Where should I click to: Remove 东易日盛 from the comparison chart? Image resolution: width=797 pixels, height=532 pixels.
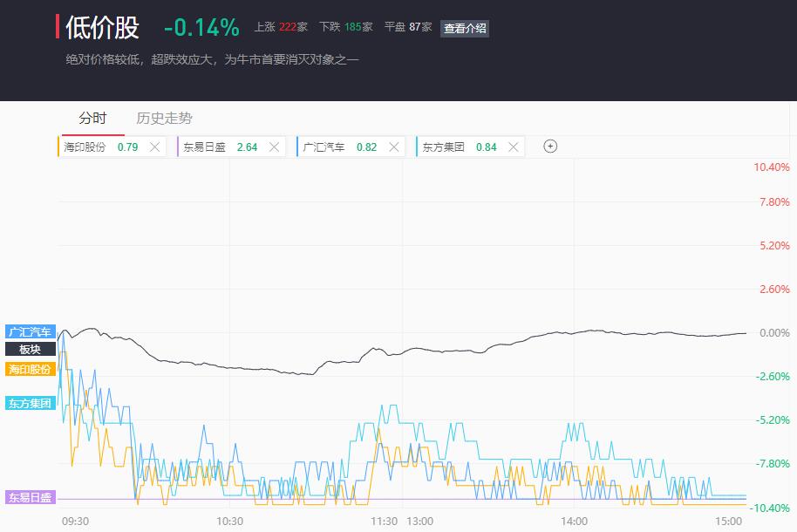(x=274, y=147)
